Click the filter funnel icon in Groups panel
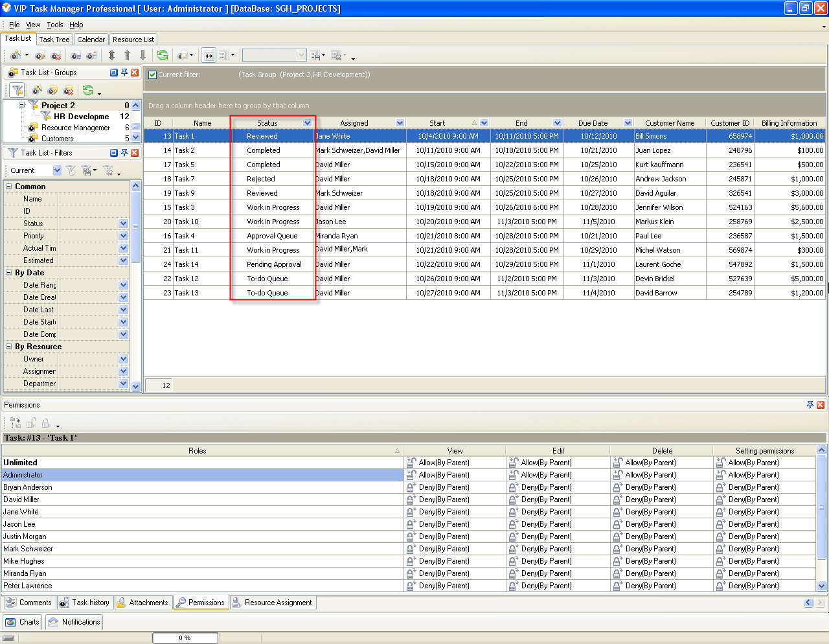Image resolution: width=829 pixels, height=644 pixels. 17,90
